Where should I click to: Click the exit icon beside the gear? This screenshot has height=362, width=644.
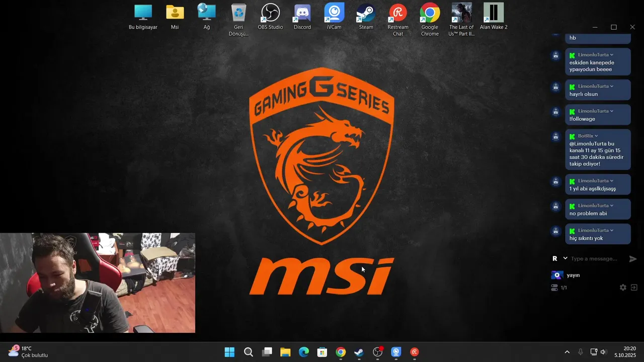(x=634, y=288)
